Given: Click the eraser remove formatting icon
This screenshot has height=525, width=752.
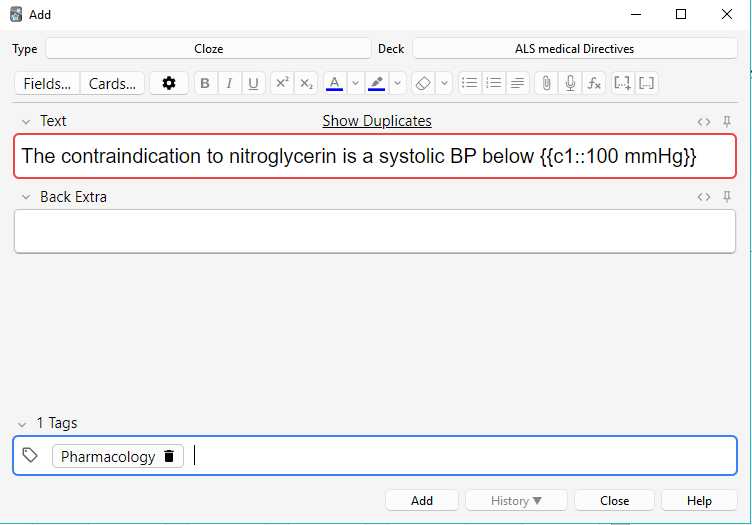Looking at the screenshot, I should (x=422, y=84).
